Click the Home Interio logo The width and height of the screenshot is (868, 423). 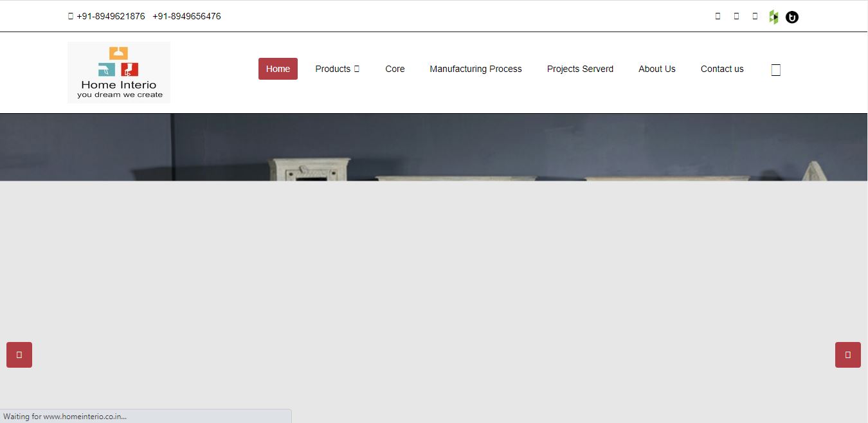coord(119,73)
